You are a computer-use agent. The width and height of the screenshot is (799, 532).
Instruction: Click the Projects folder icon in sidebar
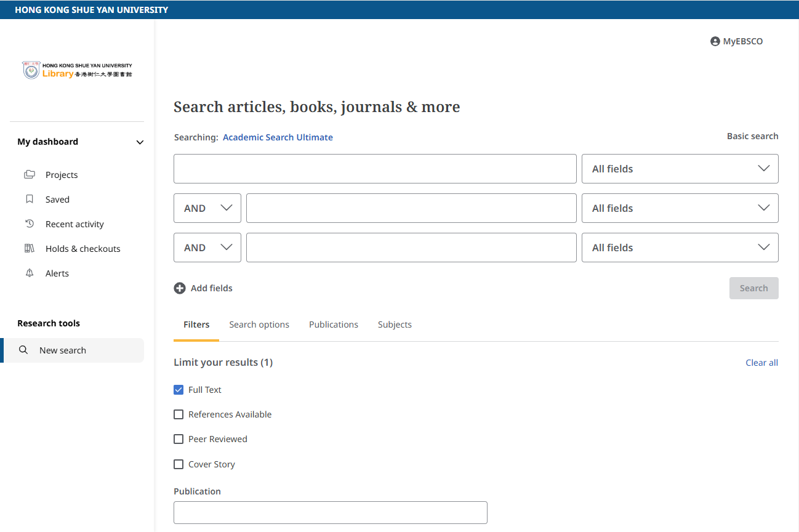[x=30, y=175]
